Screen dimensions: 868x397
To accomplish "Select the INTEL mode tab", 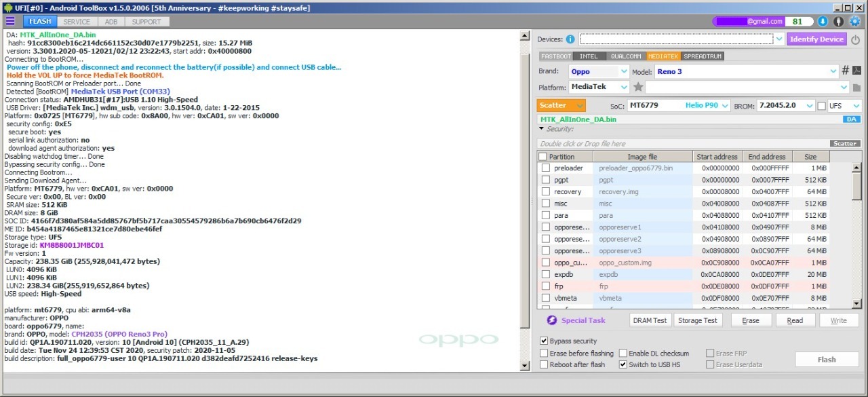I will pos(589,56).
